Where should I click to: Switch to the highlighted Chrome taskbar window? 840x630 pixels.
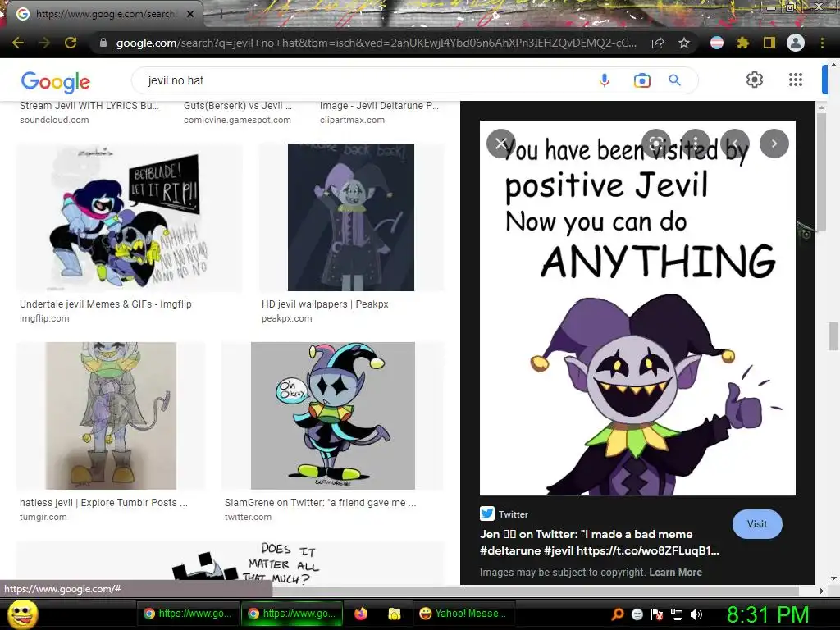tap(291, 614)
